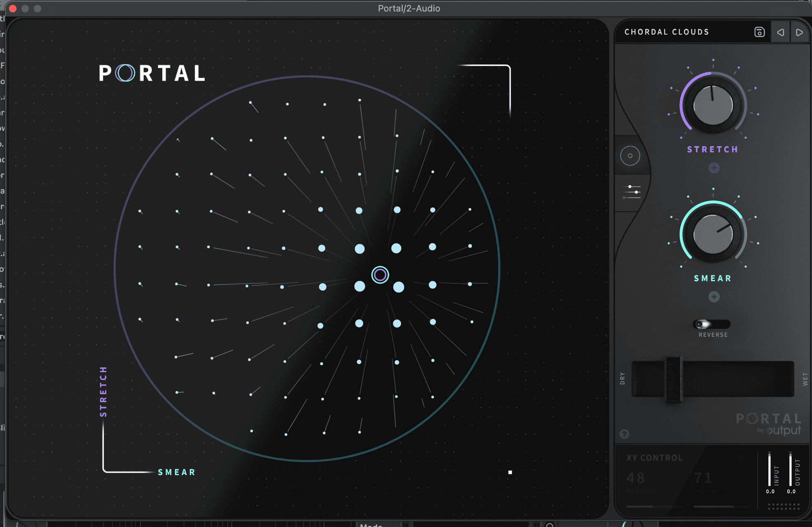This screenshot has width=812, height=527.
Task: Click the Portal logo title
Action: (x=152, y=73)
